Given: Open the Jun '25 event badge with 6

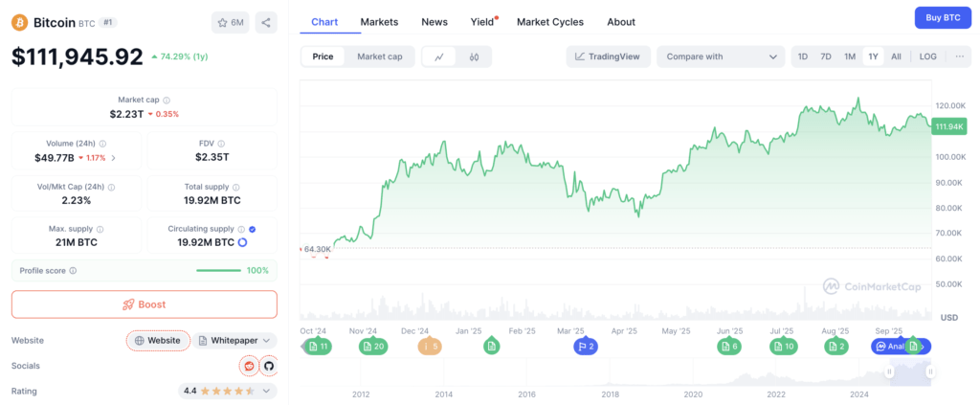Looking at the screenshot, I should (729, 347).
